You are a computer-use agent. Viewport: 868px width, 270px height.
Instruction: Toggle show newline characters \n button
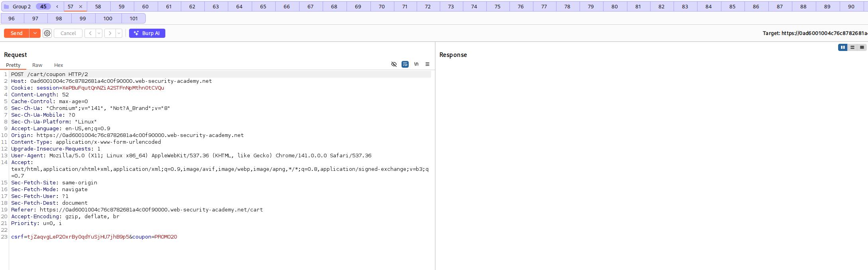tap(416, 64)
